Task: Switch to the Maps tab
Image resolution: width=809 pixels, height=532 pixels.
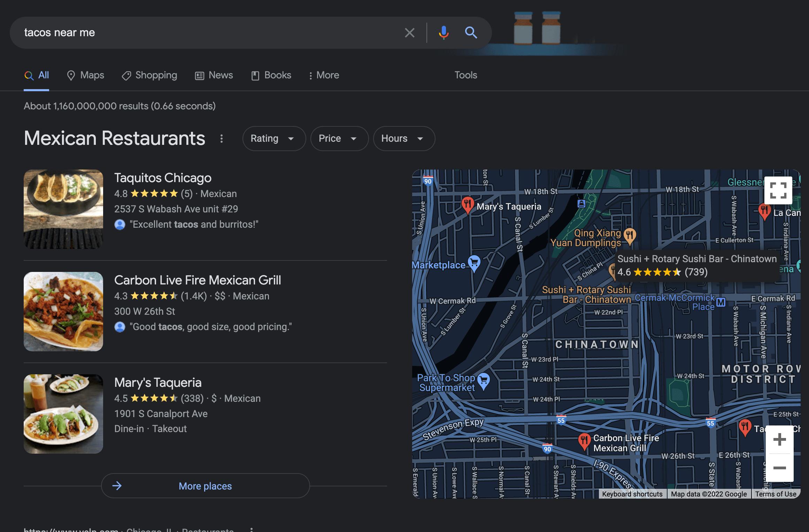Action: (x=85, y=75)
